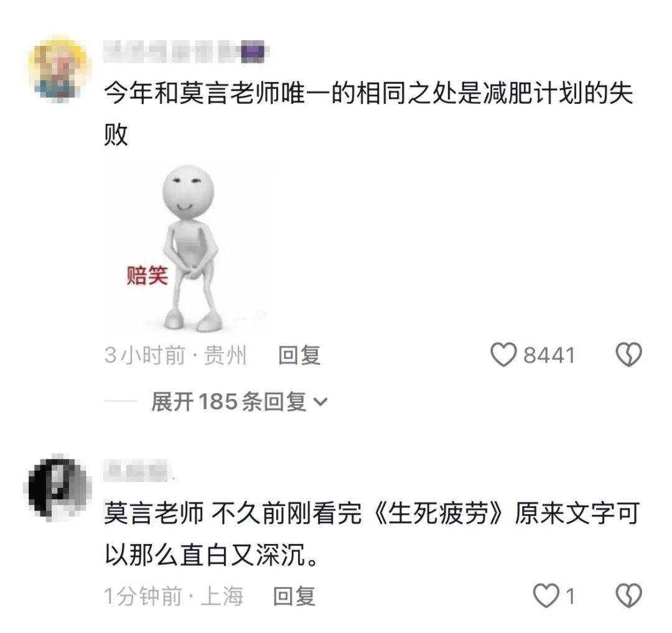Reply to the 《生死疲劳》 comment

(294, 596)
